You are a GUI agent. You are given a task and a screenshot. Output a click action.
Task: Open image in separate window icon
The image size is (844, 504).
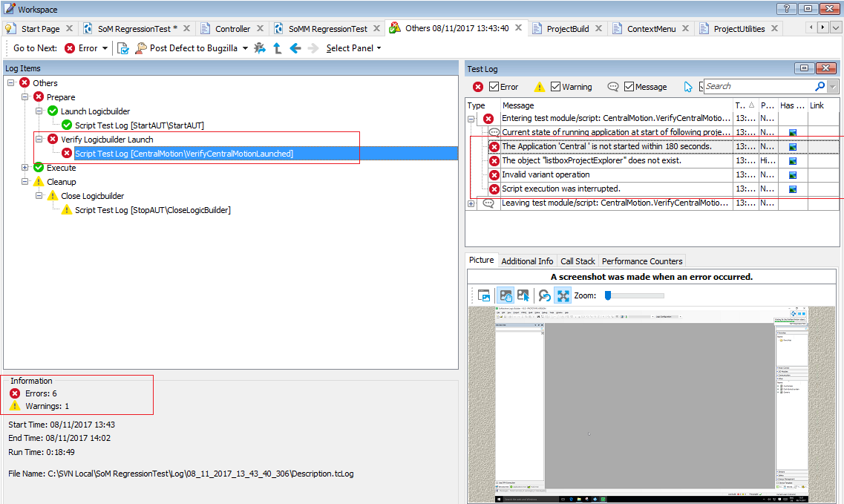click(484, 295)
